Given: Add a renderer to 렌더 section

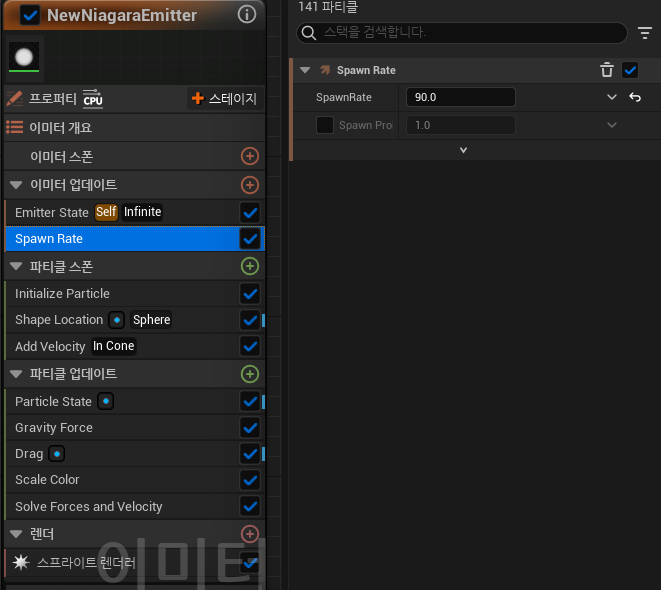Looking at the screenshot, I should [250, 534].
